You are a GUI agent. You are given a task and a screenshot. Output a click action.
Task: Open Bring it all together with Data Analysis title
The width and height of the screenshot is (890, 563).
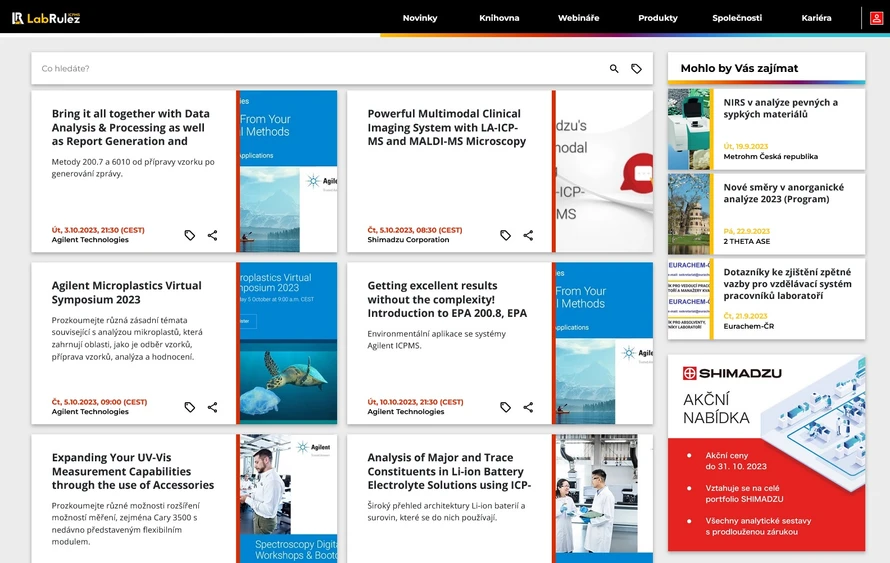pyautogui.click(x=131, y=128)
